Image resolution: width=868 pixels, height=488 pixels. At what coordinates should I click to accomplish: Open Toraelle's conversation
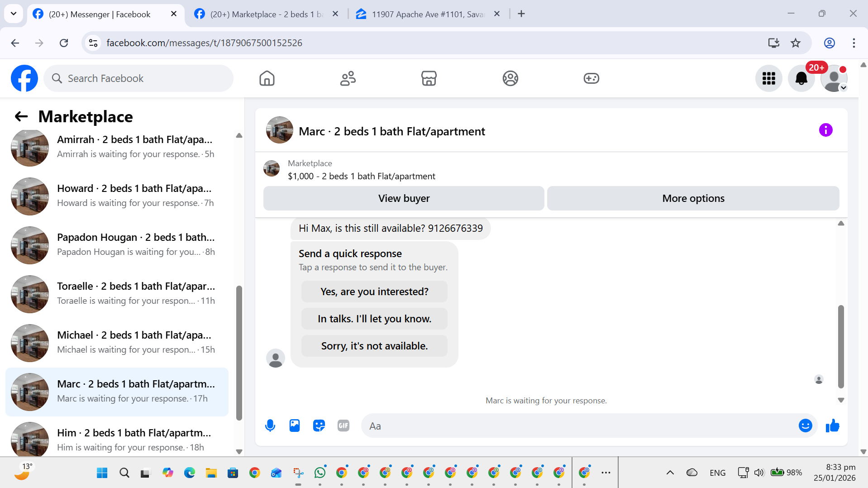point(117,294)
